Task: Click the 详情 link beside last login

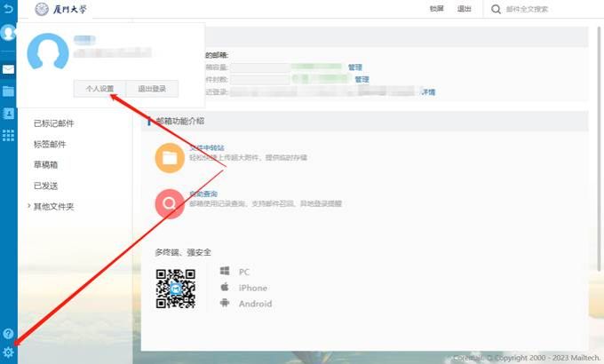Action: 428,91
